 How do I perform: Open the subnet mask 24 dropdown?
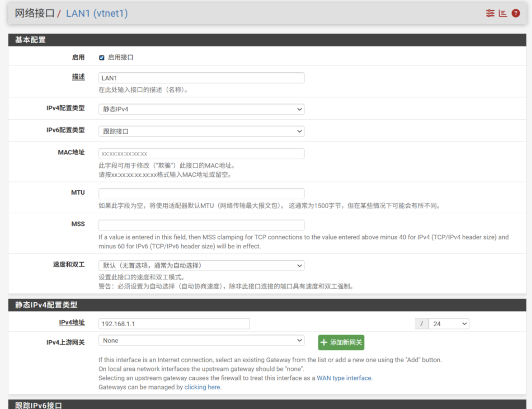coord(449,324)
